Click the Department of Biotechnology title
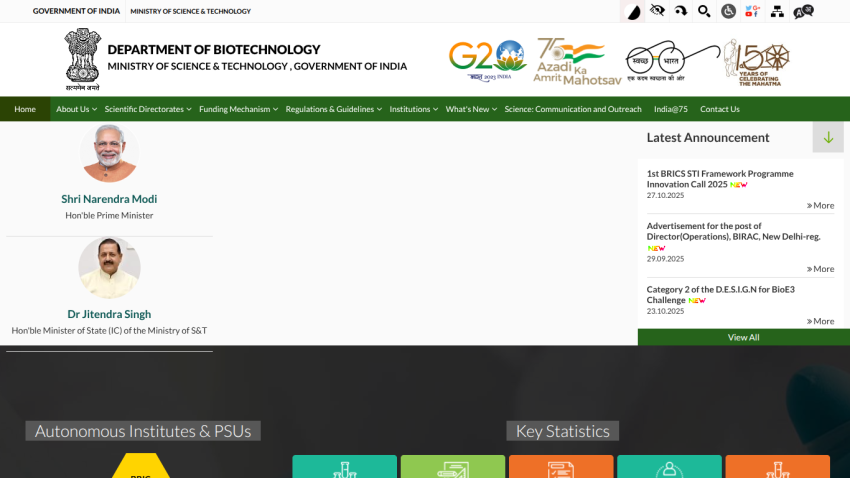 point(214,49)
